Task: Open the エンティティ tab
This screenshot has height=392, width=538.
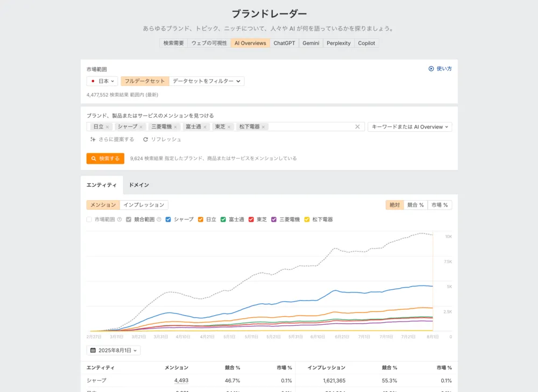Action: click(102, 185)
